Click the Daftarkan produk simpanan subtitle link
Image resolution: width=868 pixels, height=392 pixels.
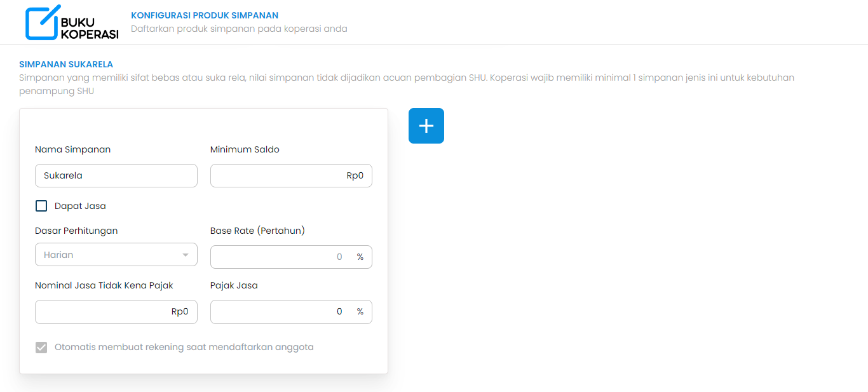[x=238, y=29]
